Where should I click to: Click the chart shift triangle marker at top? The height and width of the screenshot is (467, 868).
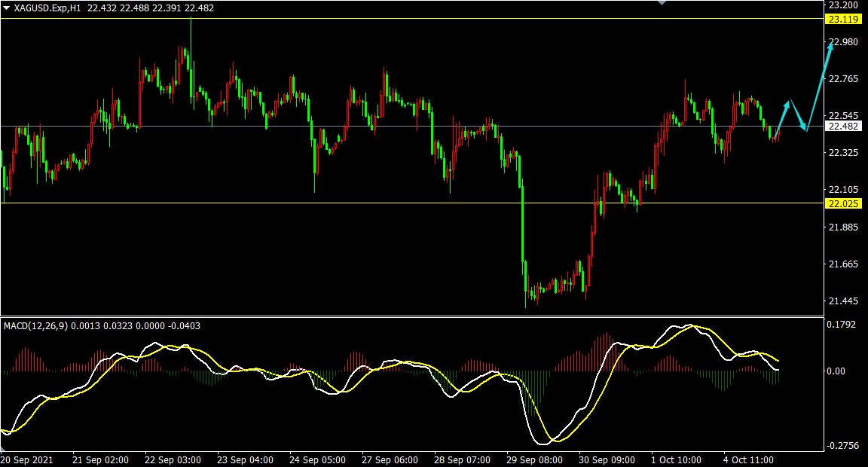[x=662, y=3]
